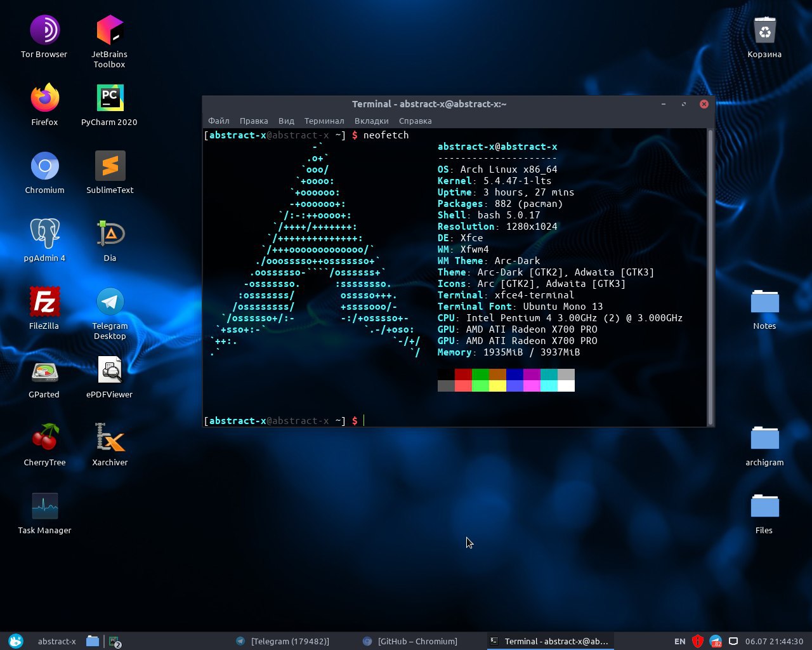The height and width of the screenshot is (650, 812).
Task: Switch to the GitHub – Chromium taskbar window
Action: (410, 641)
